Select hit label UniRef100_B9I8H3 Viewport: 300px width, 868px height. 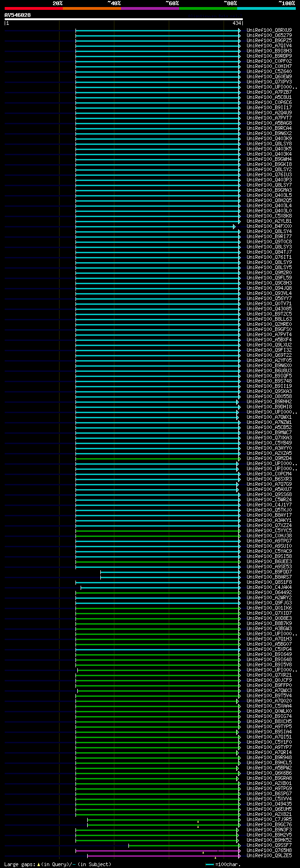click(269, 51)
